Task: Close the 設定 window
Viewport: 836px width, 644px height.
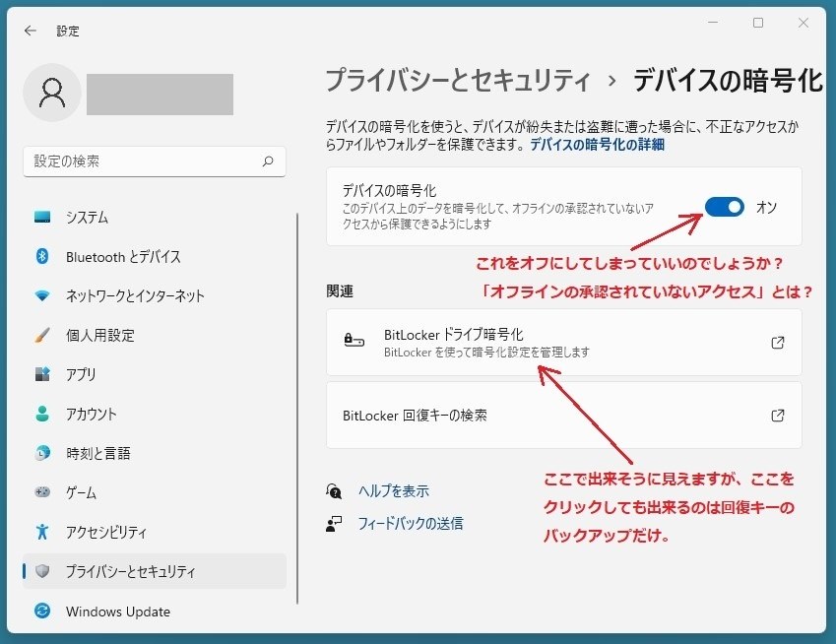Action: (x=803, y=23)
